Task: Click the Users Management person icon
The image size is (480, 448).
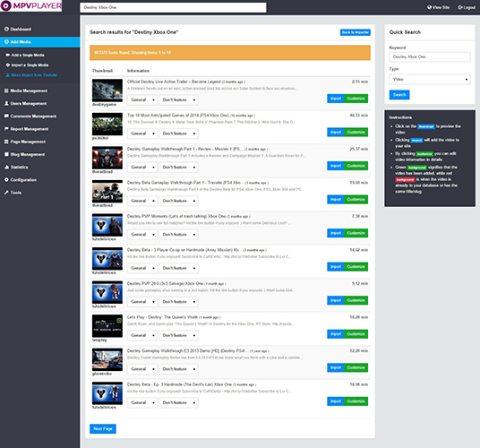Action: [x=6, y=103]
